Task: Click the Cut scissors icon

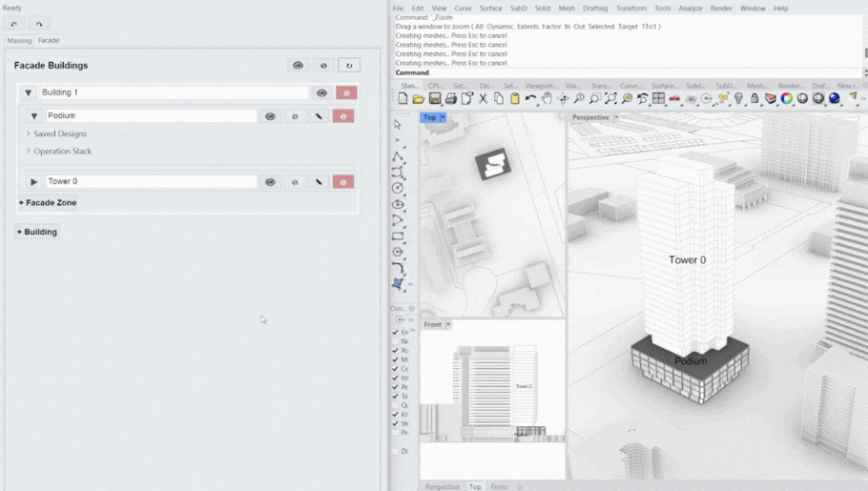Action: point(483,98)
